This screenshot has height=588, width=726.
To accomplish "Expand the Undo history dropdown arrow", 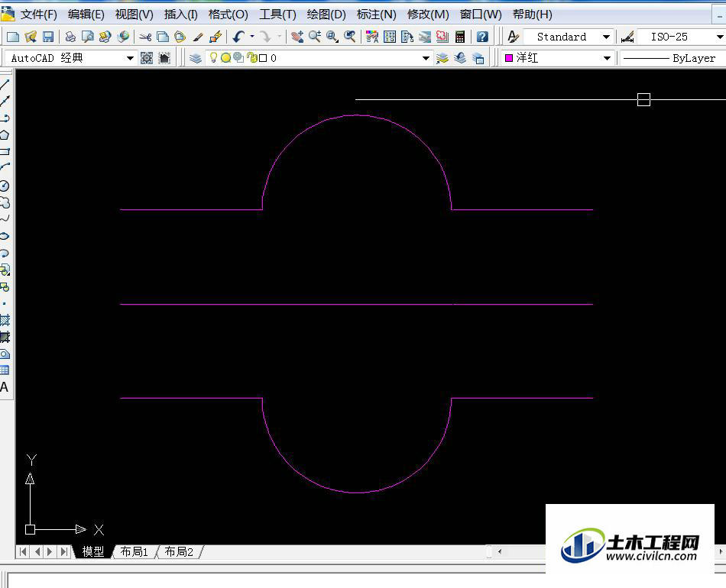I will 252,37.
